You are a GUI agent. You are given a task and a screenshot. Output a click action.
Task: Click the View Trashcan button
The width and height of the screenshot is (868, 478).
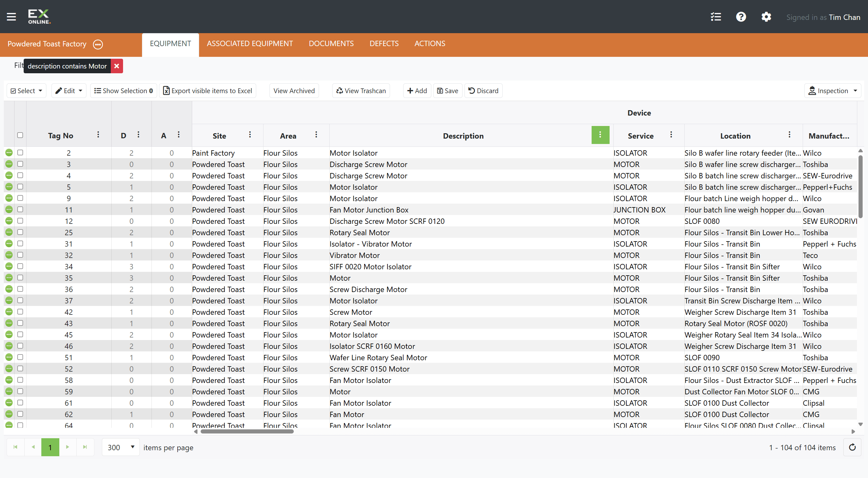[x=361, y=91]
